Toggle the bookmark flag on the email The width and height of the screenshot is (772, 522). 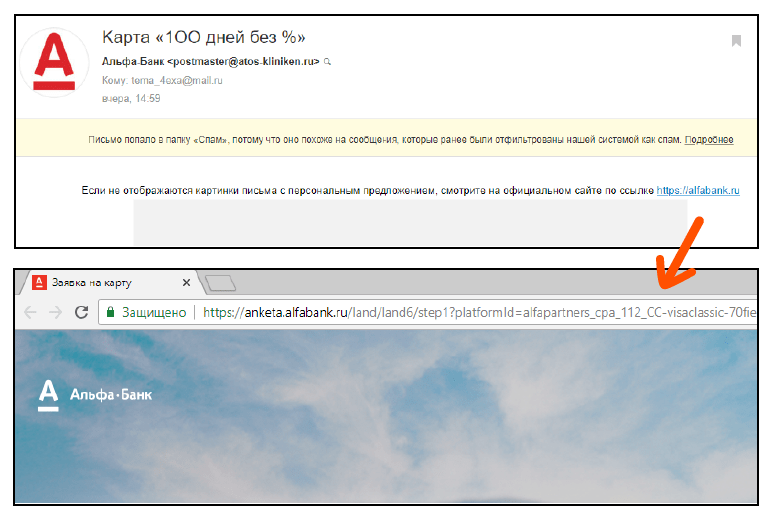pos(736,40)
